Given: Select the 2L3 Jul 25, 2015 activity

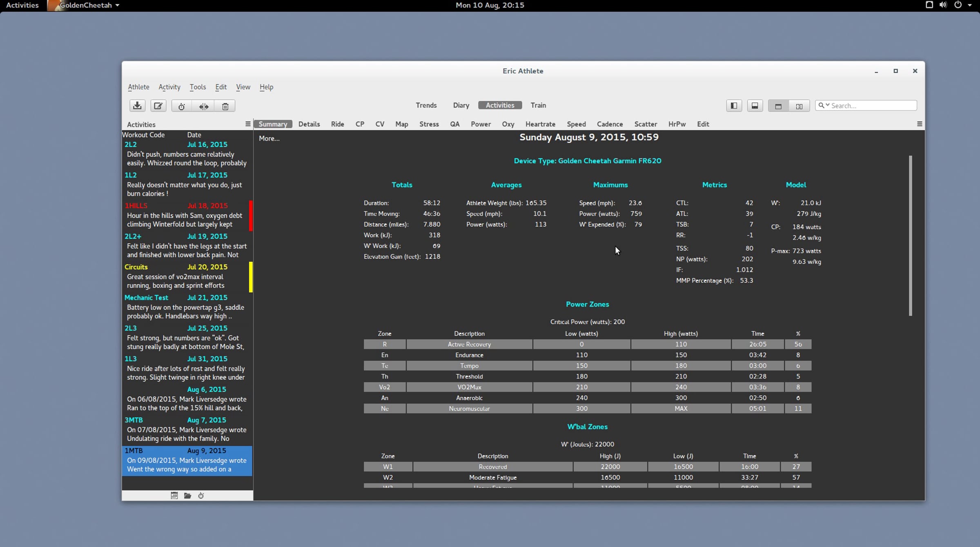Looking at the screenshot, I should (187, 338).
